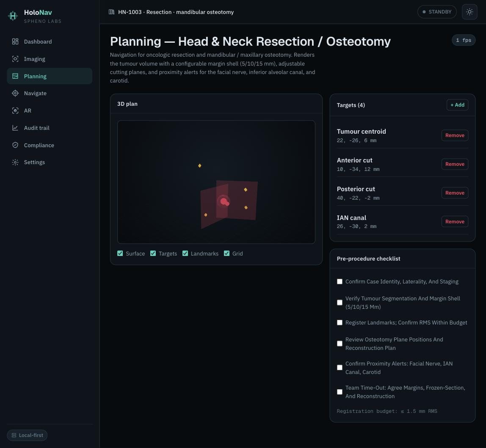Click the upper-left yellow landmark diamond in 3D plan
Viewport: 486px width, 448px height.
200,166
